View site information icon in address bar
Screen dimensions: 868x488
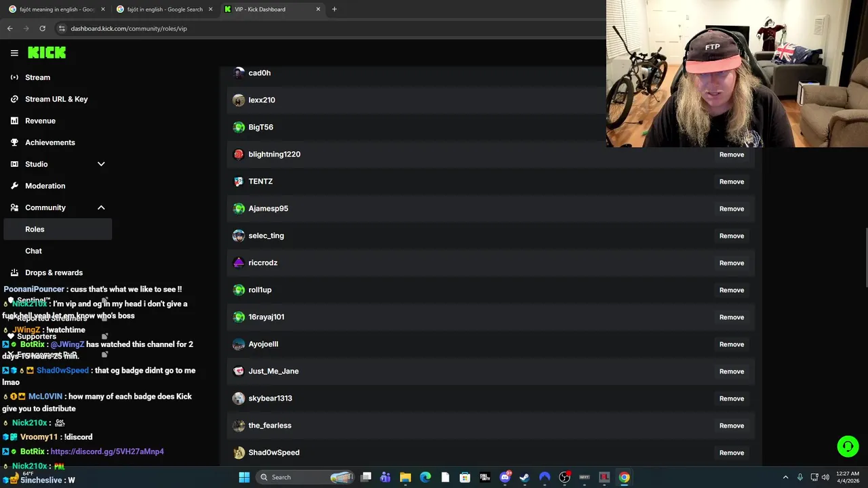[62, 28]
